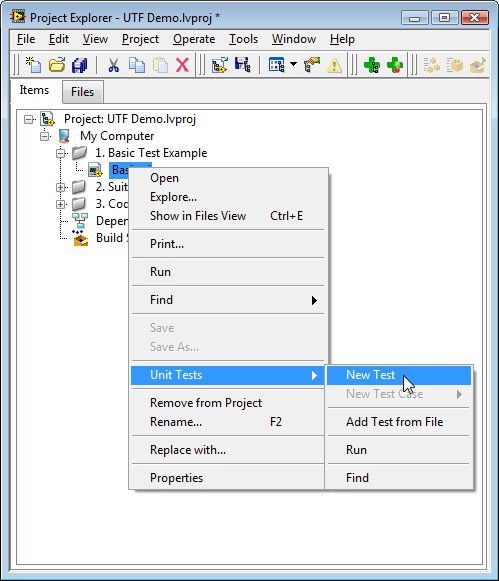Select the Project: UTF Demo.lvproj root item
The width and height of the screenshot is (499, 581).
[x=130, y=119]
